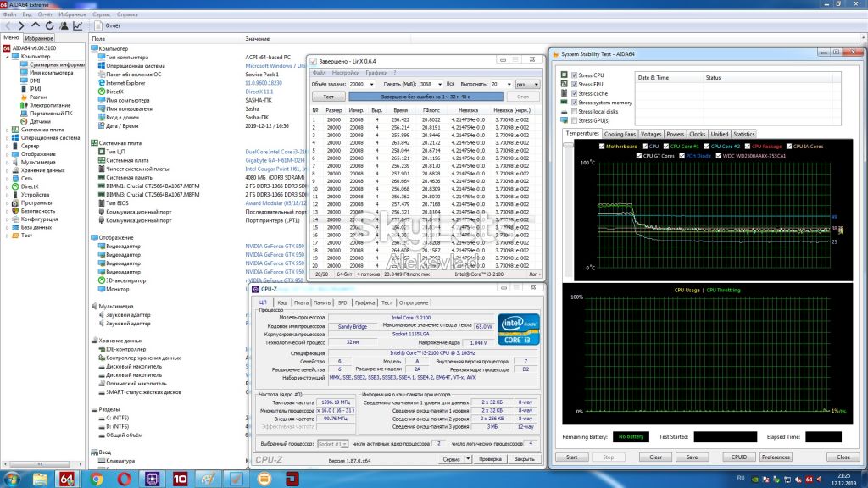This screenshot has height=488, width=868.
Task: Switch to Statistics tab in Stability Test
Action: [743, 134]
